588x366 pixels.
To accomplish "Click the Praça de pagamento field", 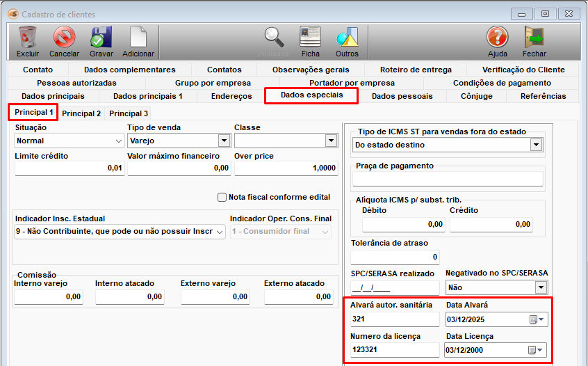I will click(448, 179).
